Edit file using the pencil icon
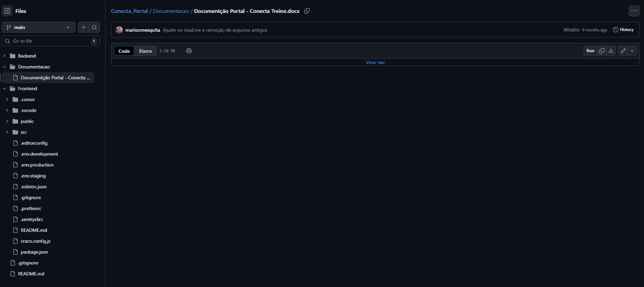This screenshot has width=644, height=287. 623,51
